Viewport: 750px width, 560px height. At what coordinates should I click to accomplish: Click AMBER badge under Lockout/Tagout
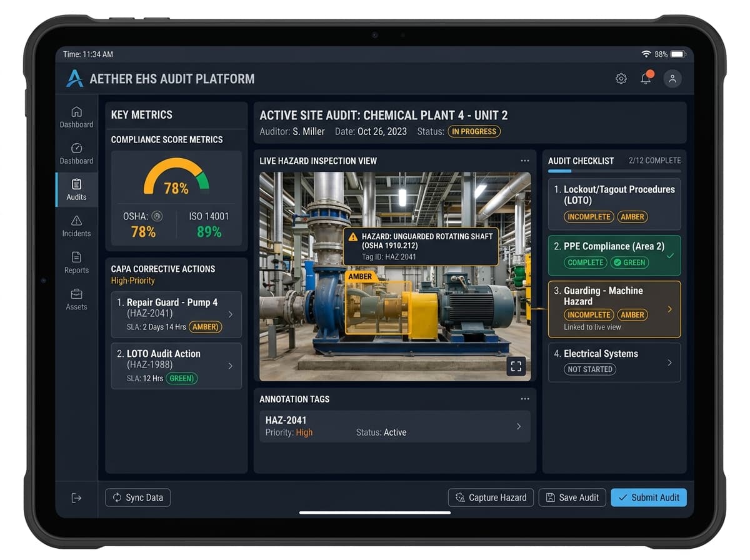632,216
